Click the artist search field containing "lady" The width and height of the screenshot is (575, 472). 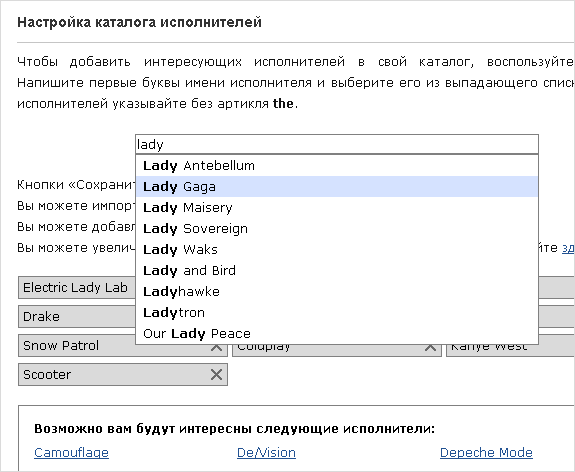coord(337,144)
